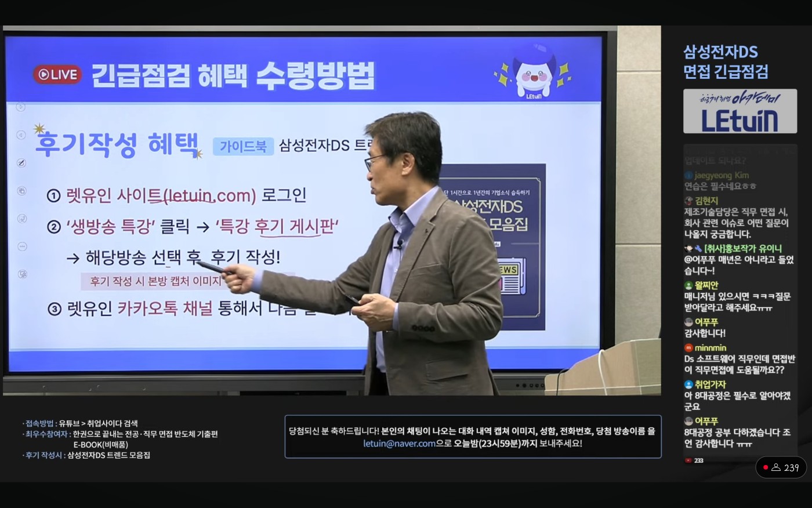The image size is (812, 508).
Task: Click the 삼성전자DS 면접 긴급점검 stream title
Action: 726,61
